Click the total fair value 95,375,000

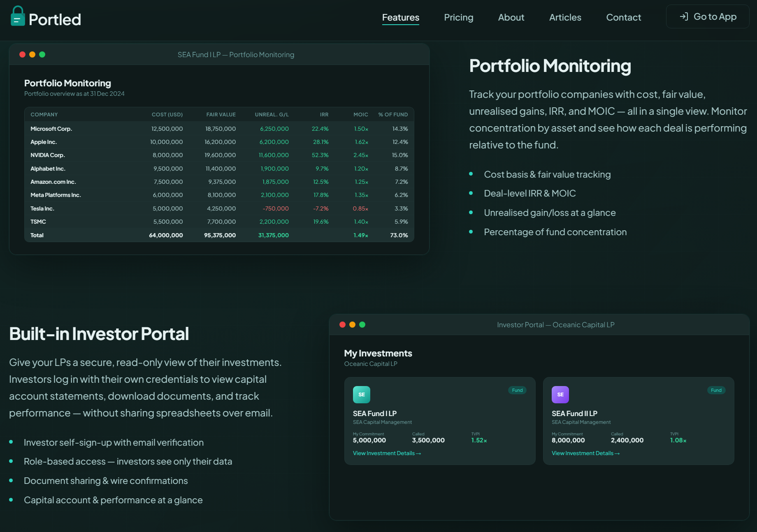click(220, 235)
